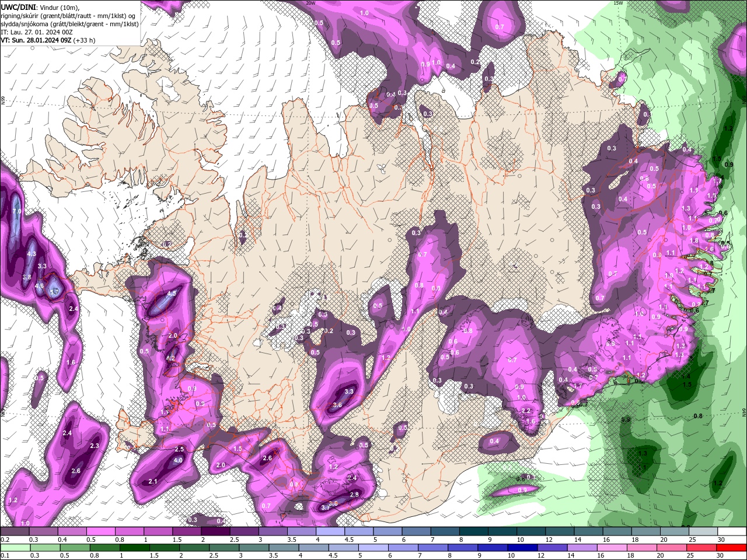This screenshot has height=560, width=747.
Task: Click the 3.6 snowfall value on the map
Action: tap(337, 405)
